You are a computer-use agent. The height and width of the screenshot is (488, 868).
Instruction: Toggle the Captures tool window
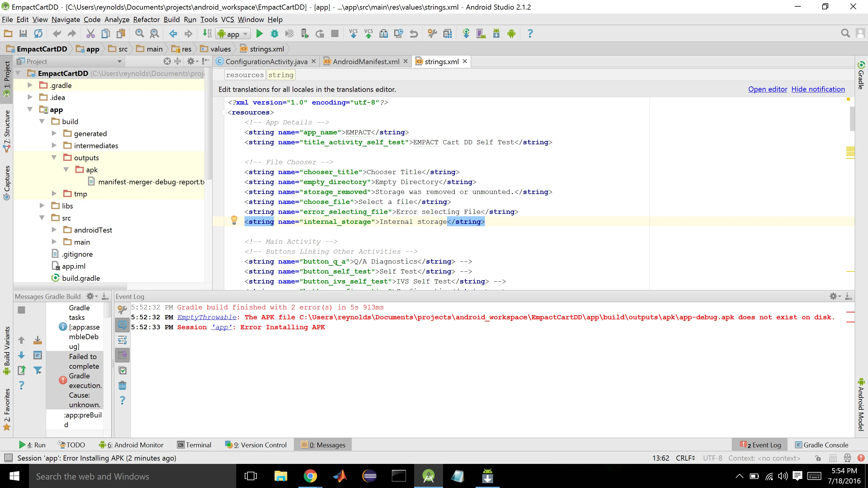7,183
